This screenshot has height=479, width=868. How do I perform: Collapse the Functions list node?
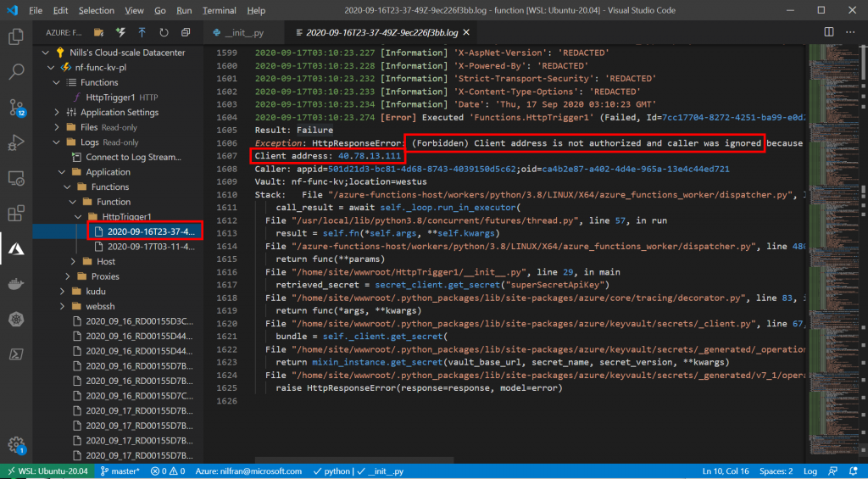click(57, 82)
